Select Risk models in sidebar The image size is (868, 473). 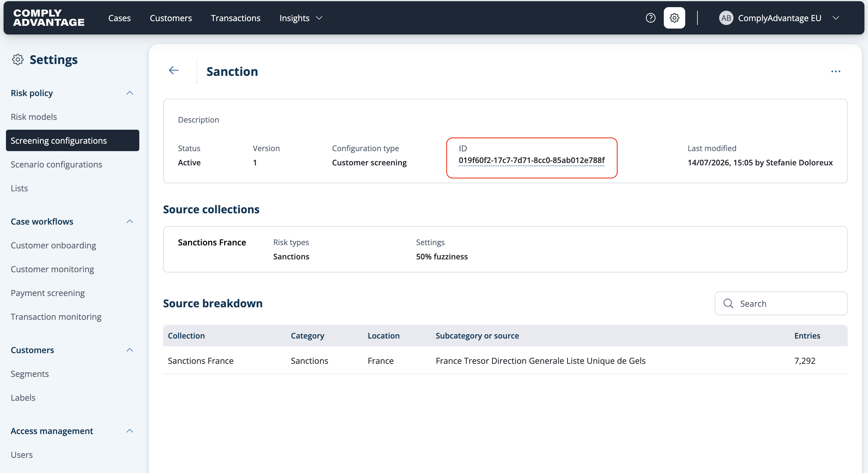pyautogui.click(x=34, y=117)
